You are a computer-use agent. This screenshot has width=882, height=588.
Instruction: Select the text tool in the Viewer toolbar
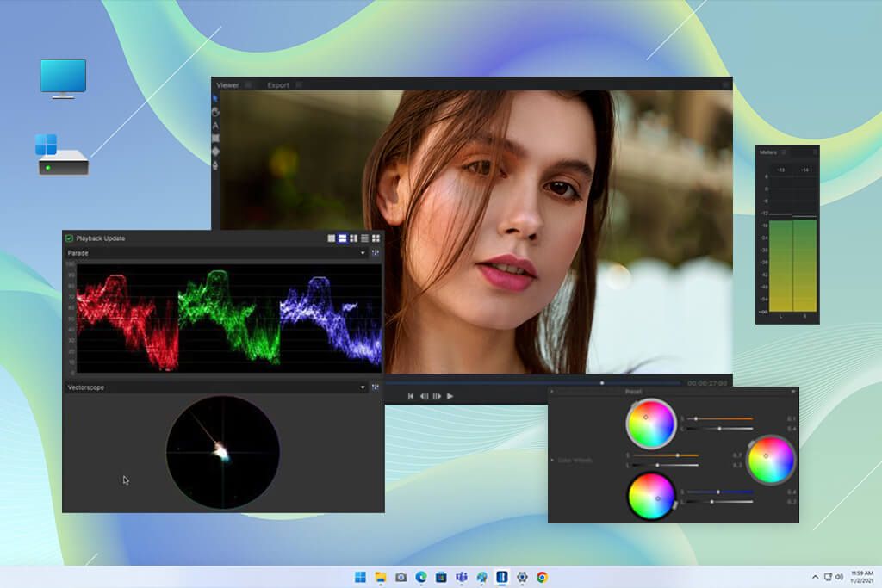[215, 127]
